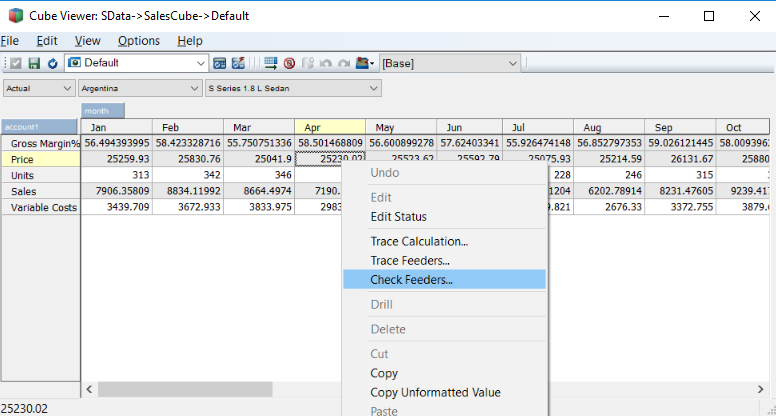Click the blue Recalculate refresh icon

click(52, 63)
